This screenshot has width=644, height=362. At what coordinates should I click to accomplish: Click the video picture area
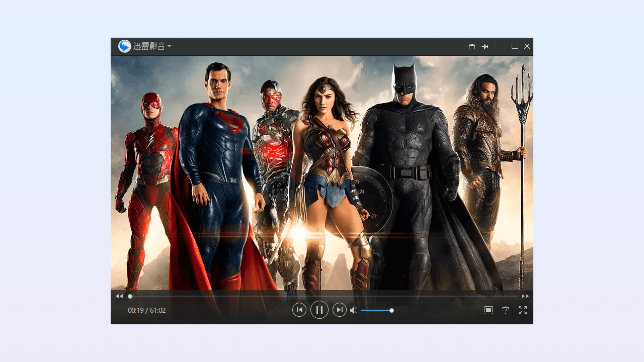point(322,171)
